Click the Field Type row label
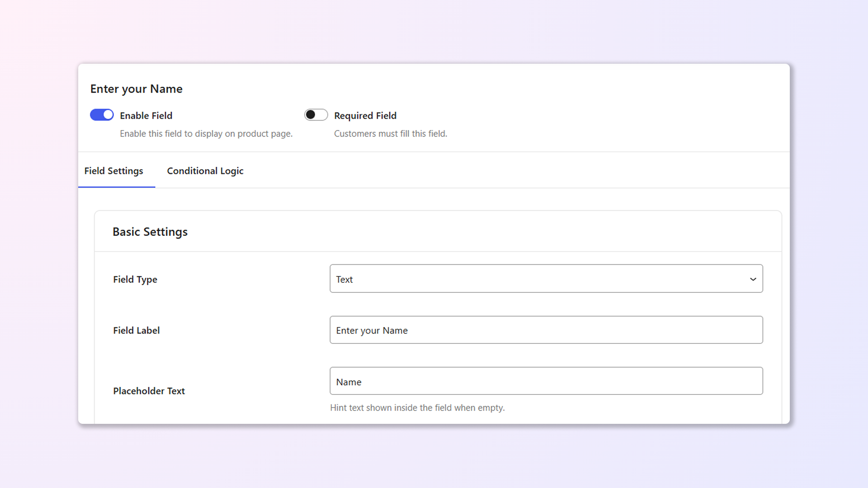This screenshot has width=868, height=488. [135, 279]
